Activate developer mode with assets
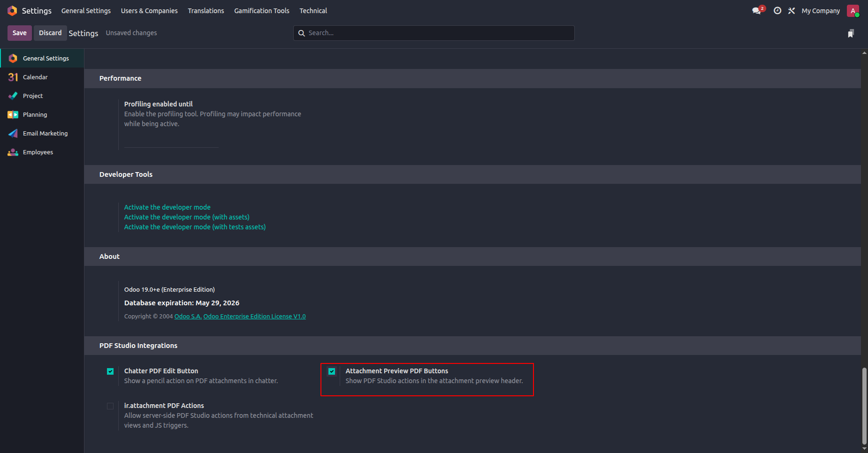The height and width of the screenshot is (453, 868). click(x=187, y=217)
